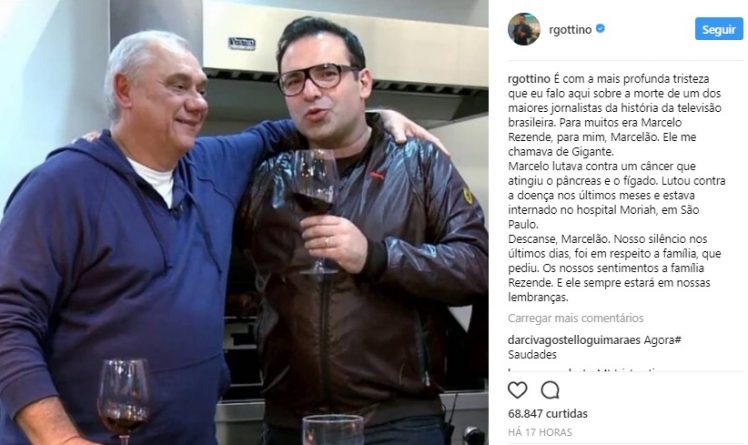Click the range hood logo in photo
The width and height of the screenshot is (748, 445).
click(x=242, y=44)
